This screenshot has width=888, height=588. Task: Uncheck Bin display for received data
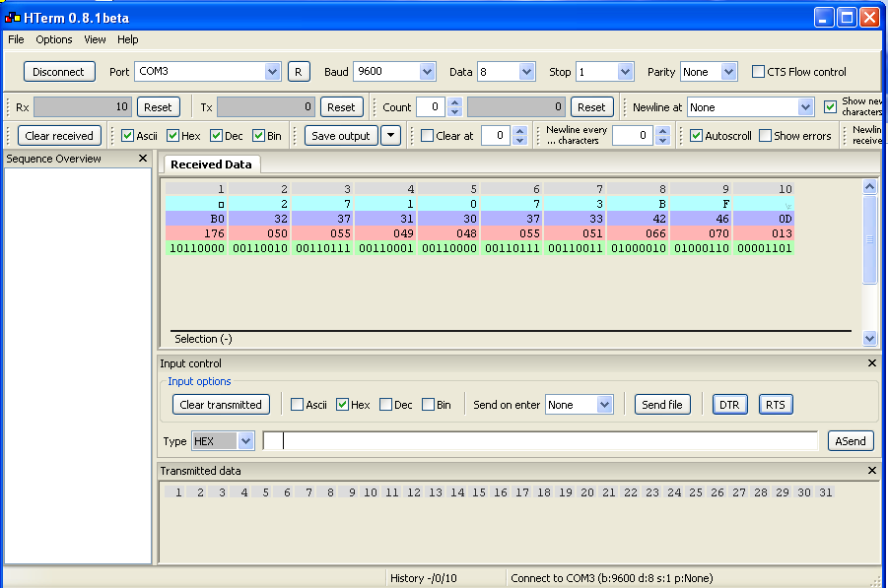click(259, 136)
